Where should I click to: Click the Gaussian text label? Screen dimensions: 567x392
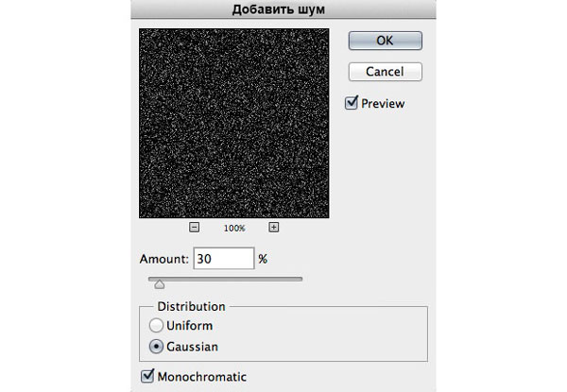192,347
